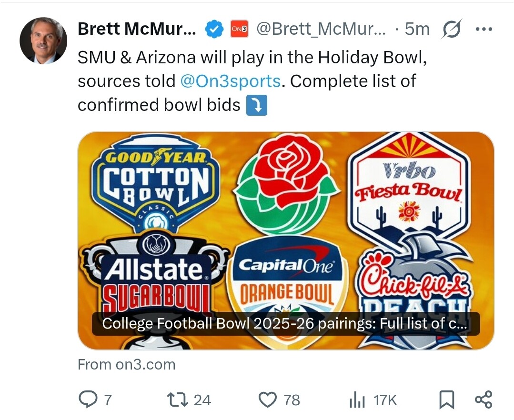Bookmark this Holiday Bowl tweet
The width and height of the screenshot is (514, 420).
tap(446, 400)
